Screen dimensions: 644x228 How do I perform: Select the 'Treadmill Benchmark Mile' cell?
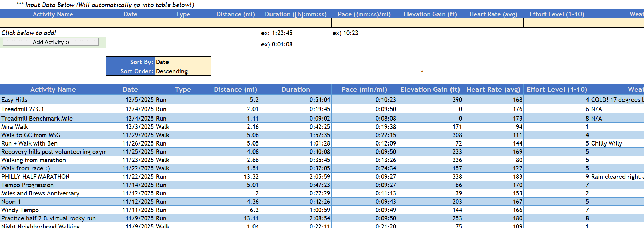pyautogui.click(x=53, y=118)
